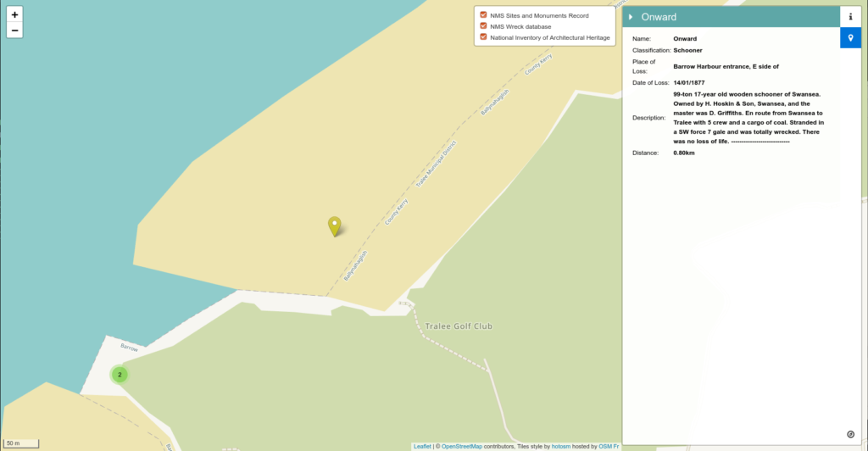Click the Barrow place label on map
The width and height of the screenshot is (868, 451).
pyautogui.click(x=129, y=348)
